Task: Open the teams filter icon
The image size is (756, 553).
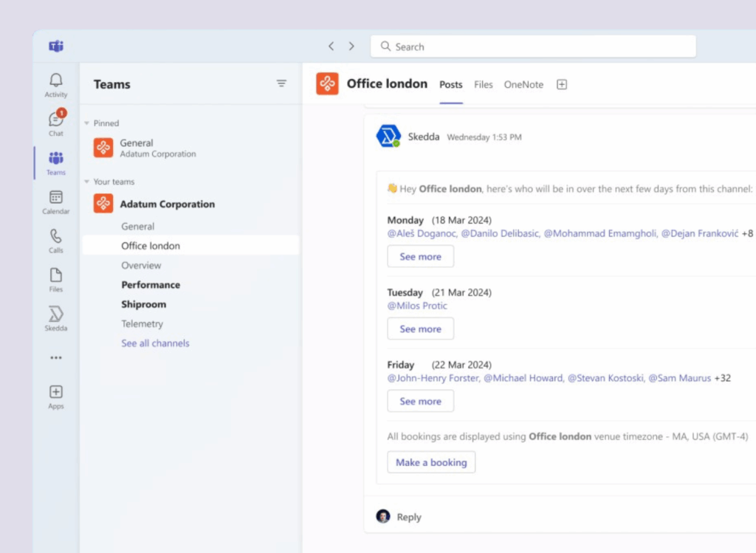Action: pos(281,83)
